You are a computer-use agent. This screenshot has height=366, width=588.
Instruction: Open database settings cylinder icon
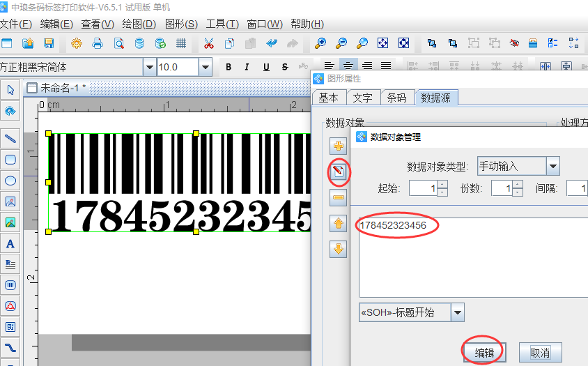click(x=139, y=43)
